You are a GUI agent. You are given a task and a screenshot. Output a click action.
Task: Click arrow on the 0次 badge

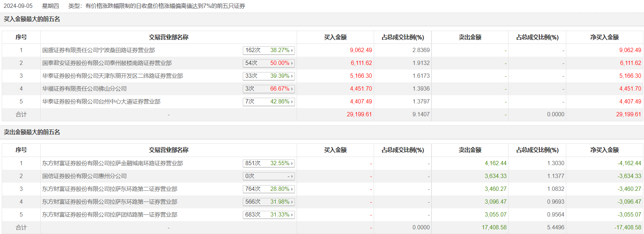[x=292, y=177]
